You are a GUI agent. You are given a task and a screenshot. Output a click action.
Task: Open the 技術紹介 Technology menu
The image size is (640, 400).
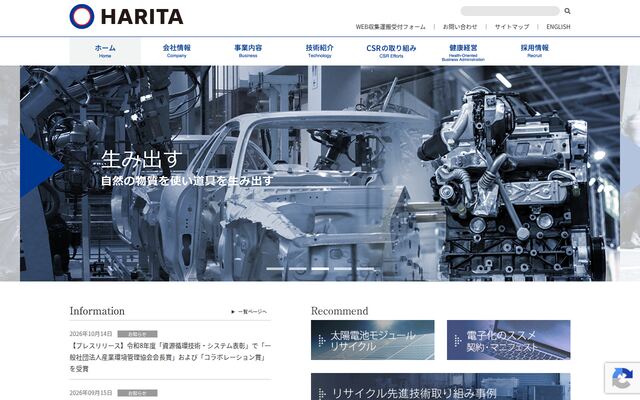click(x=320, y=51)
